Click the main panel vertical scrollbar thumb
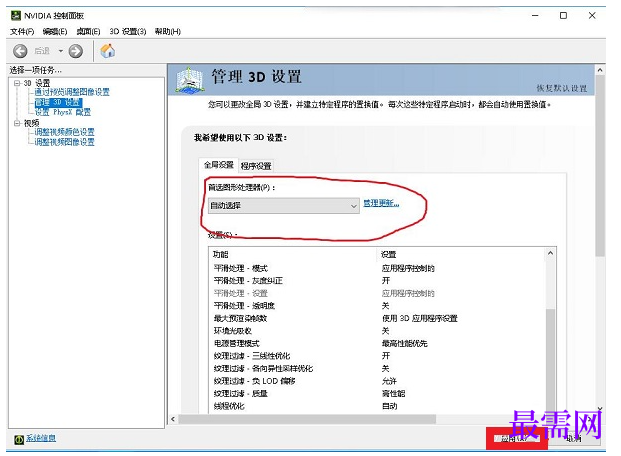Viewport: 621px width, 456px height. 600,166
